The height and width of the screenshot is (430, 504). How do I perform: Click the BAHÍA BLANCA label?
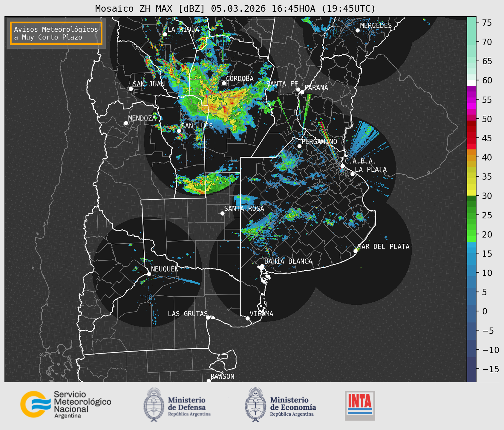tap(288, 261)
